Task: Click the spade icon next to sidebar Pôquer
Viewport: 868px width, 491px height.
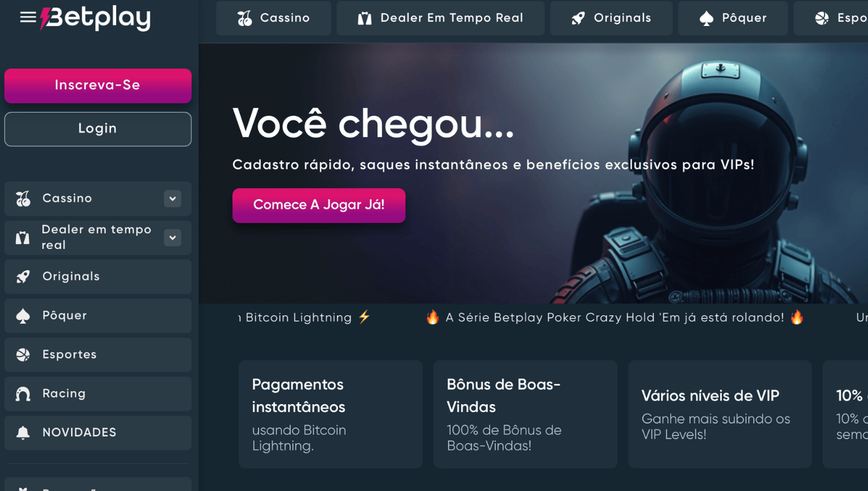Action: pos(23,316)
